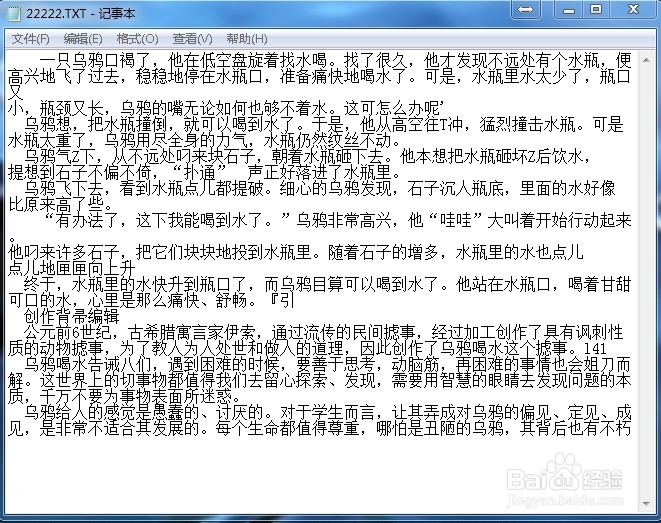Click the last line starting 见，是非常不适合
Viewport: 661px width, 523px height.
click(320, 429)
